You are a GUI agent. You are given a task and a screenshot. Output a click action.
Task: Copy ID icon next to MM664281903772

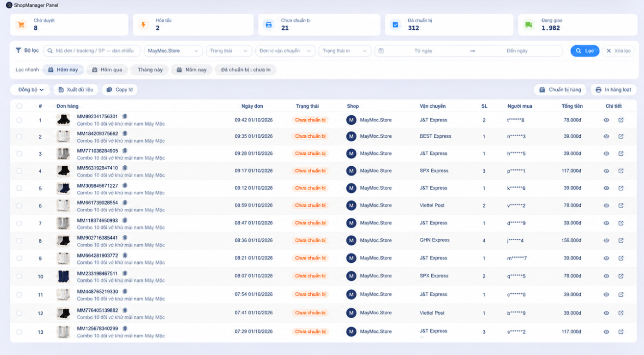(124, 255)
